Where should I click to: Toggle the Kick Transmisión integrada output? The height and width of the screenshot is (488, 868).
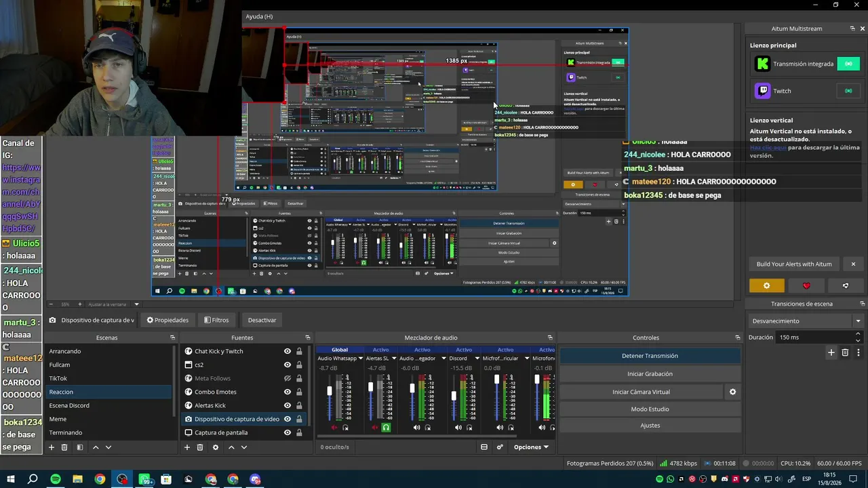coord(848,64)
